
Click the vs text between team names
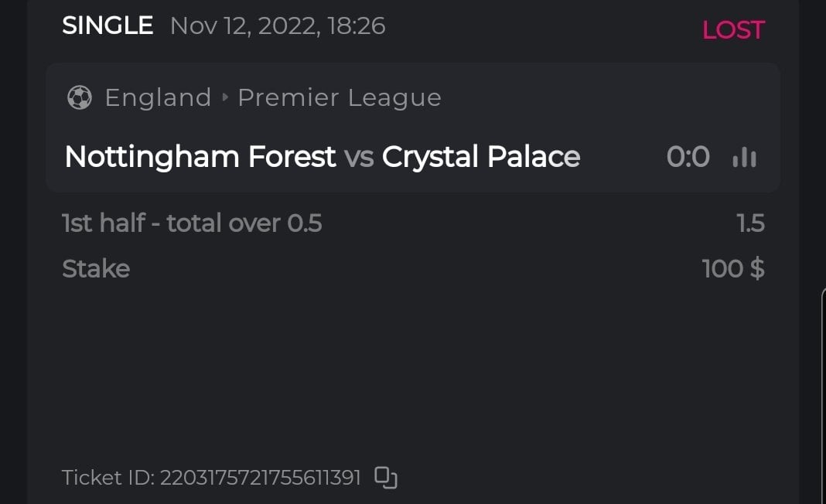coord(359,158)
